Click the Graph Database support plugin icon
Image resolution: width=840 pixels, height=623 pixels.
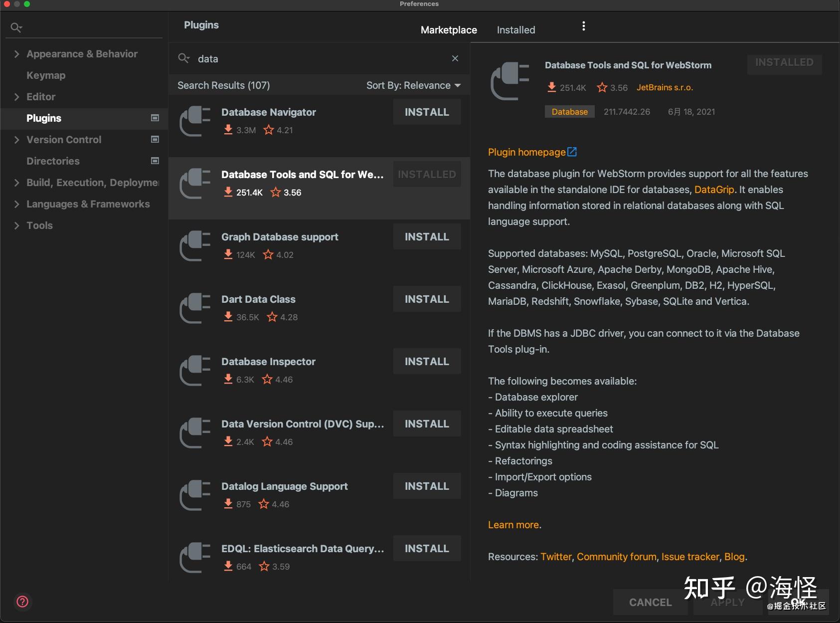coord(195,245)
